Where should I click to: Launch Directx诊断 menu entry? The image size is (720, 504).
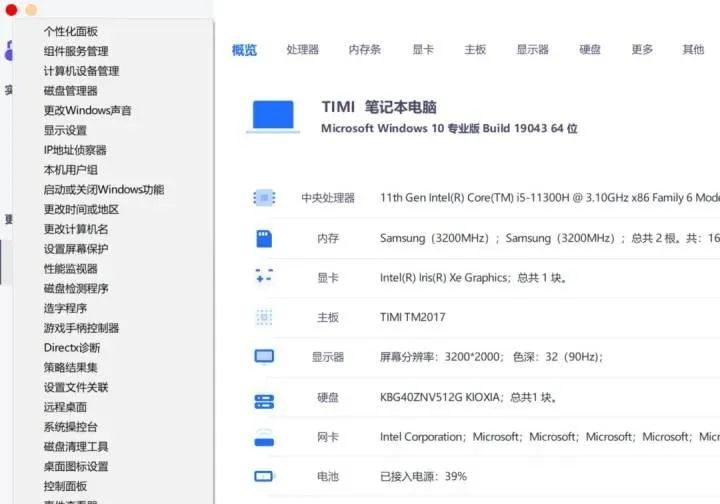pos(72,347)
